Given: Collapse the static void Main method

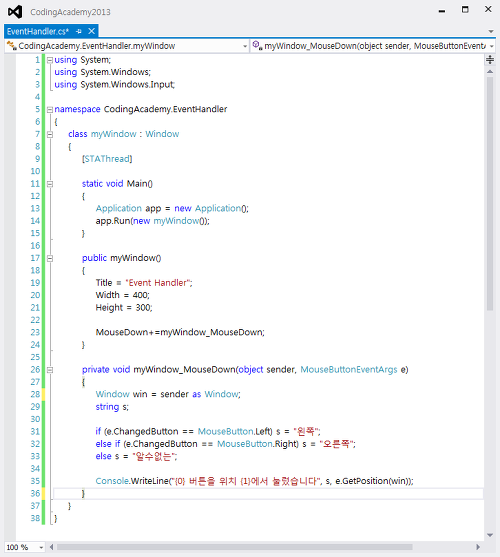Looking at the screenshot, I should pos(50,184).
